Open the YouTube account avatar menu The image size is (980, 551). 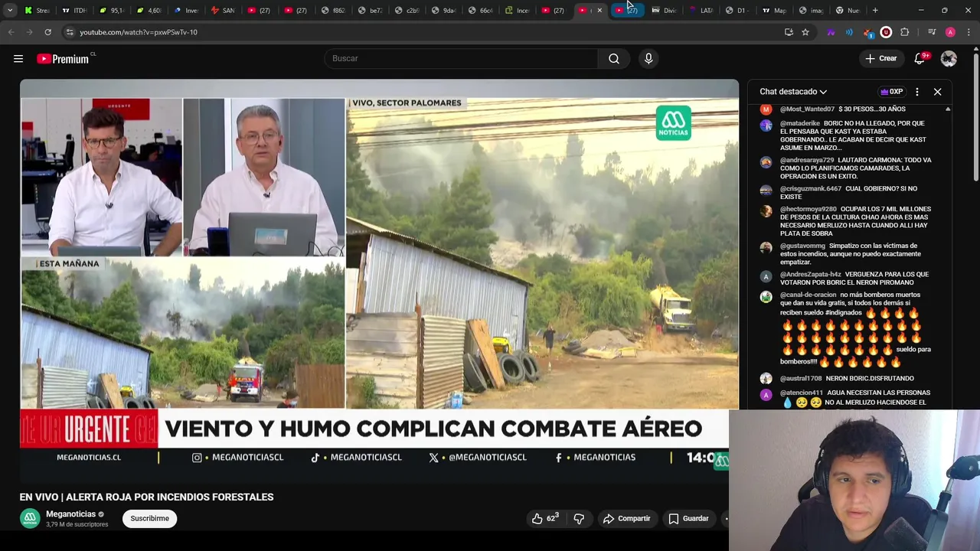click(949, 59)
